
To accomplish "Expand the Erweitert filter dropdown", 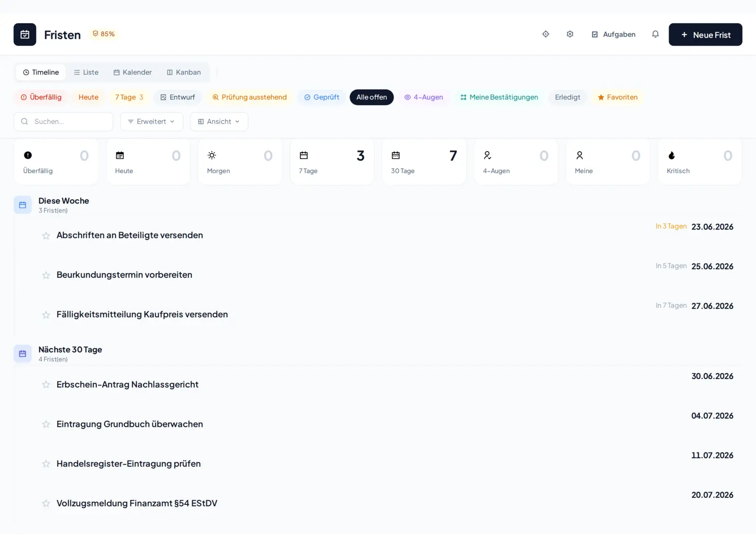I will (151, 121).
